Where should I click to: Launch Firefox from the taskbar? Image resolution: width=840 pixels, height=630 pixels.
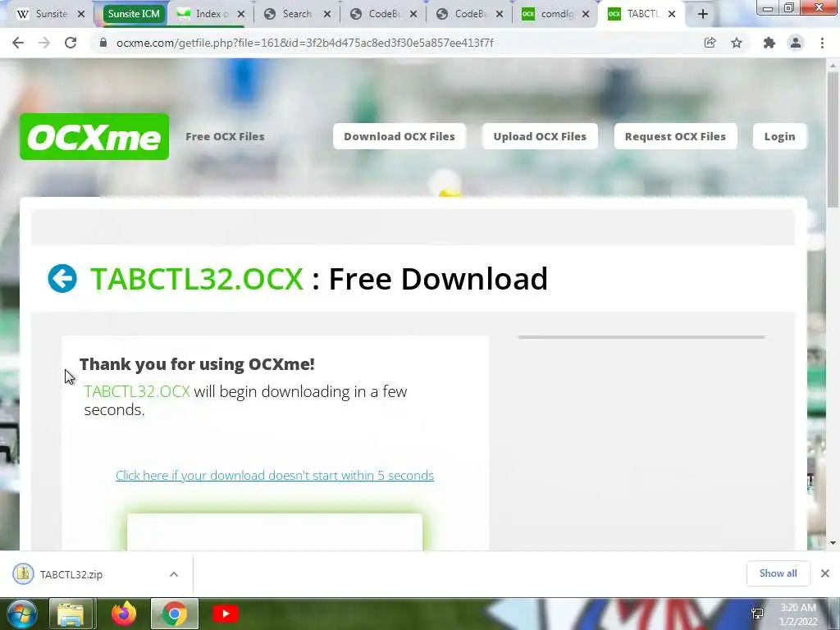click(124, 614)
